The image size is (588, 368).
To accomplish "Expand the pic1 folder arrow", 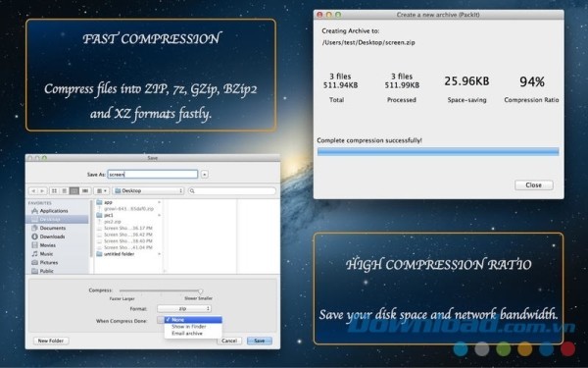I will coord(160,215).
